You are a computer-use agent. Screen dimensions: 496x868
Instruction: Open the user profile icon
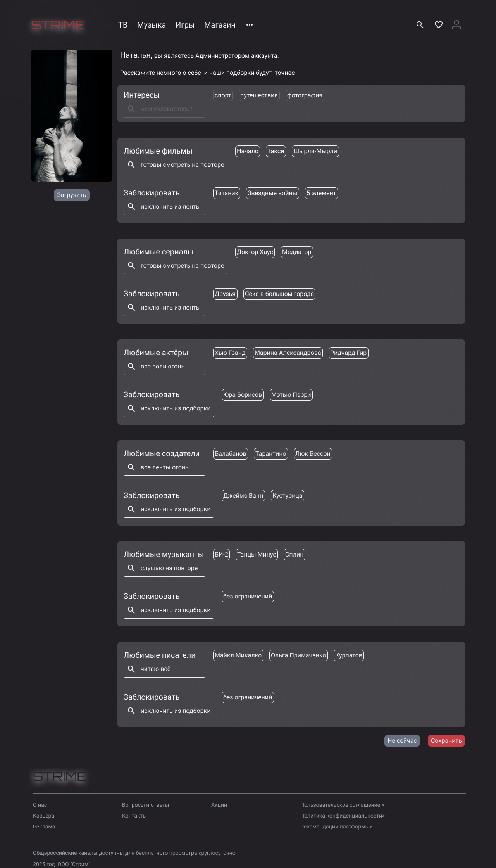coord(456,25)
